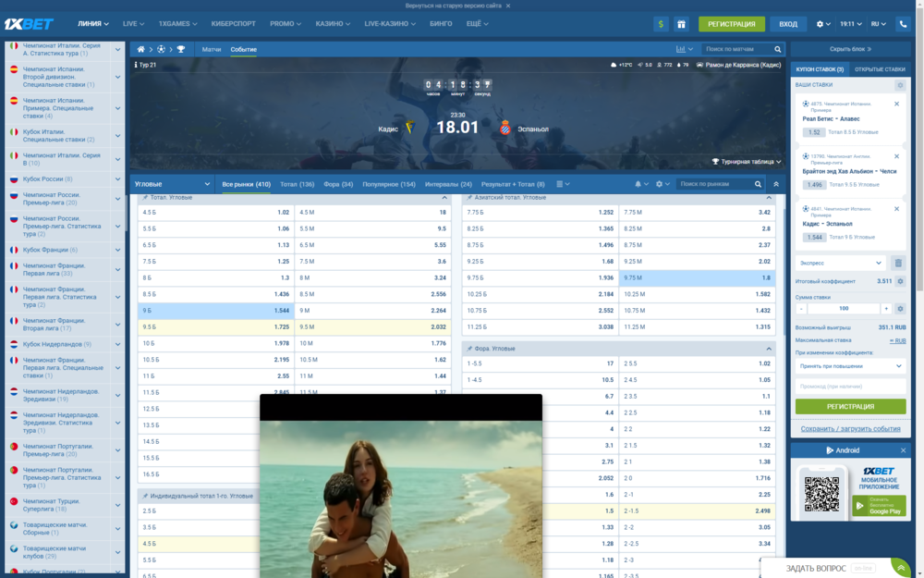
Task: Open the Угловые market type dropdown
Action: pos(172,184)
